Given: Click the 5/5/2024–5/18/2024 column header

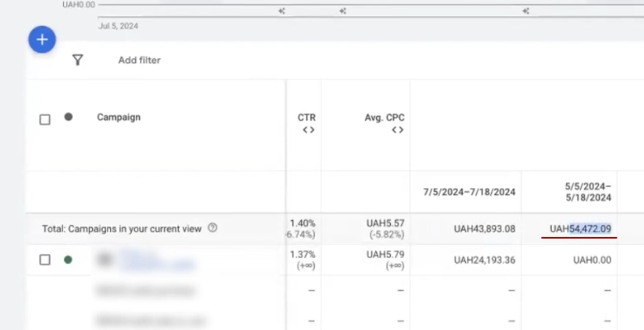Looking at the screenshot, I should 587,191.
